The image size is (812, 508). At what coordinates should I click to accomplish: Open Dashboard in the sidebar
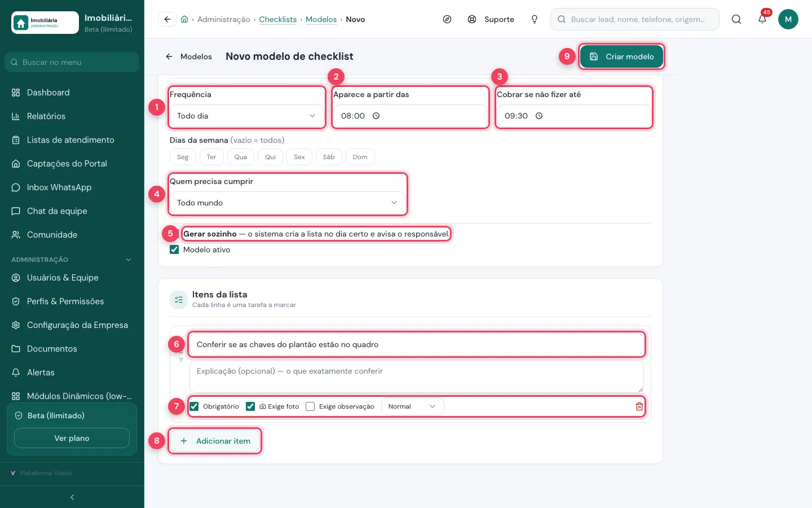click(x=72, y=93)
